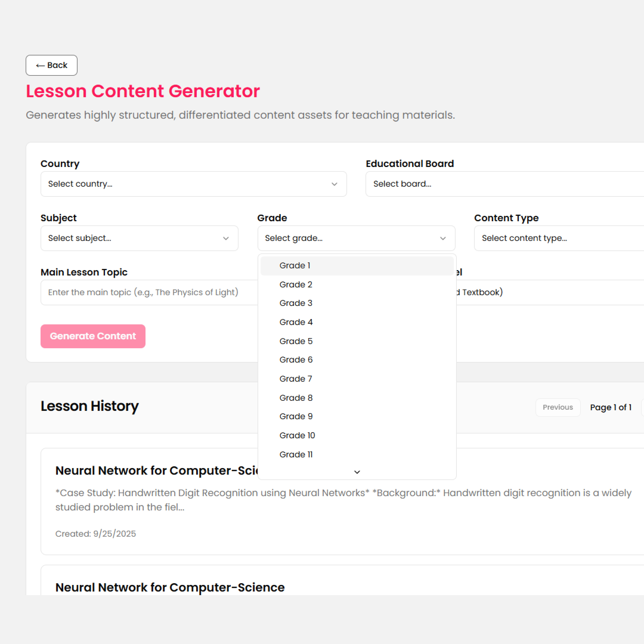
Task: Choose Grade 10 option
Action: [297, 436]
